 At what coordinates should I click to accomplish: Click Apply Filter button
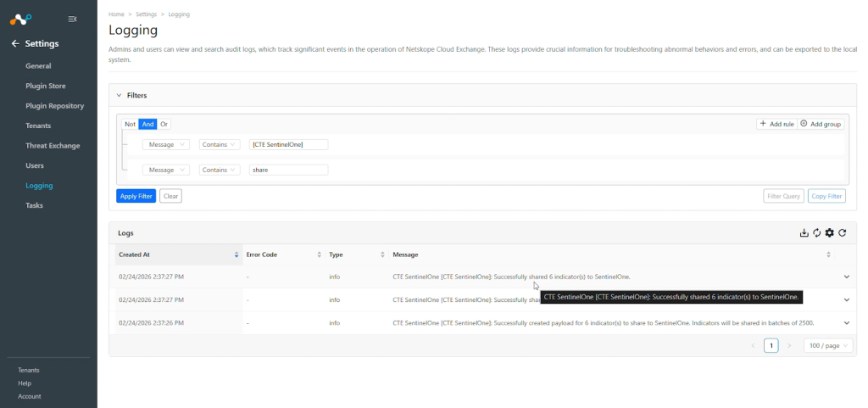136,196
